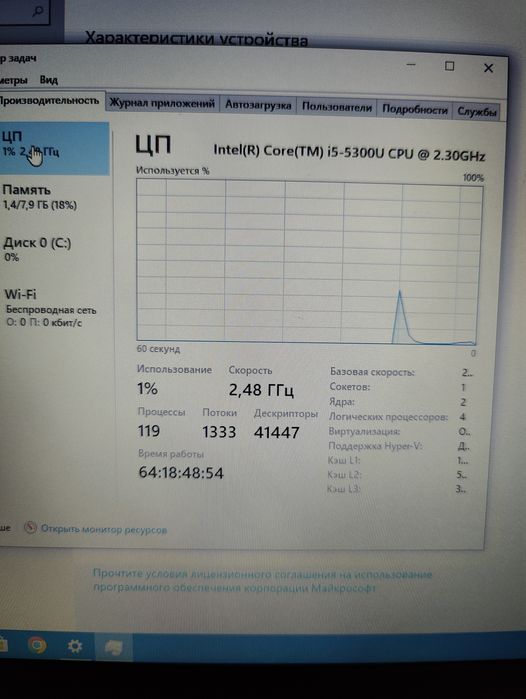Open Microsoft license terms link in Settings window
The image size is (526, 699).
click(x=262, y=581)
